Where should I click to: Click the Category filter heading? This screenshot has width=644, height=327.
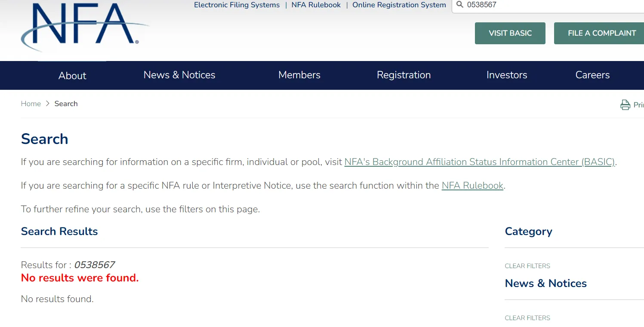point(528,231)
